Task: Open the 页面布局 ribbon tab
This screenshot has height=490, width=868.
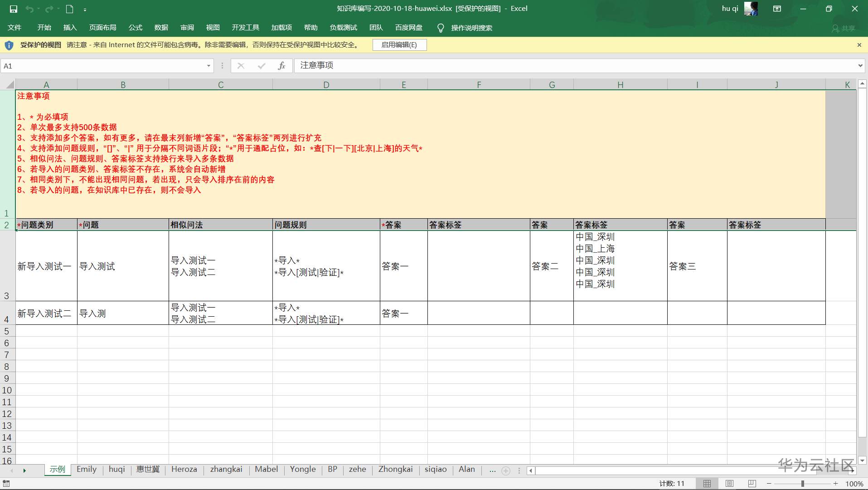Action: click(103, 28)
